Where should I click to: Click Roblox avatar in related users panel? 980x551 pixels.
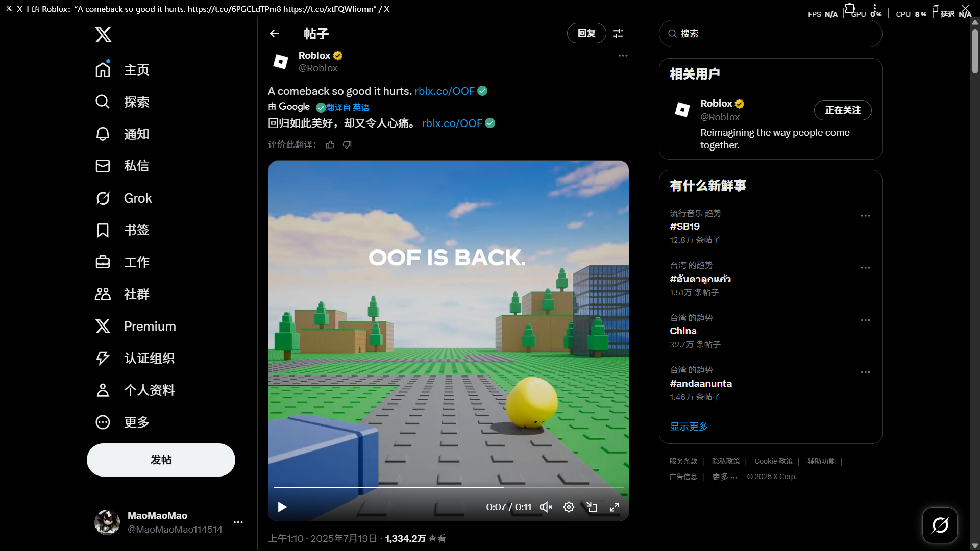tap(682, 109)
